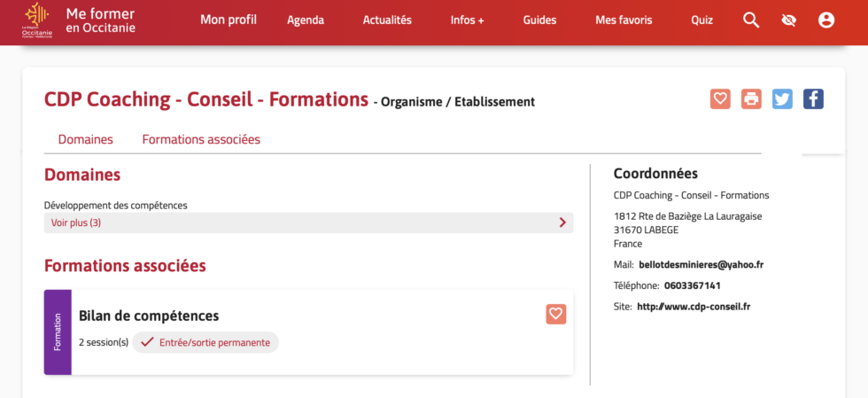Toggle the accessibility crossed-eye icon
Image resolution: width=868 pixels, height=398 pixels.
(788, 20)
